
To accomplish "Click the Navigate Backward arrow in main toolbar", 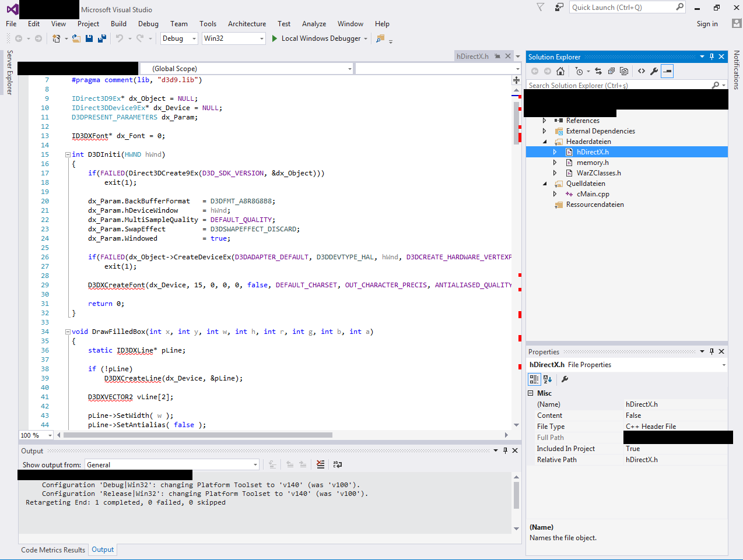I will click(19, 38).
